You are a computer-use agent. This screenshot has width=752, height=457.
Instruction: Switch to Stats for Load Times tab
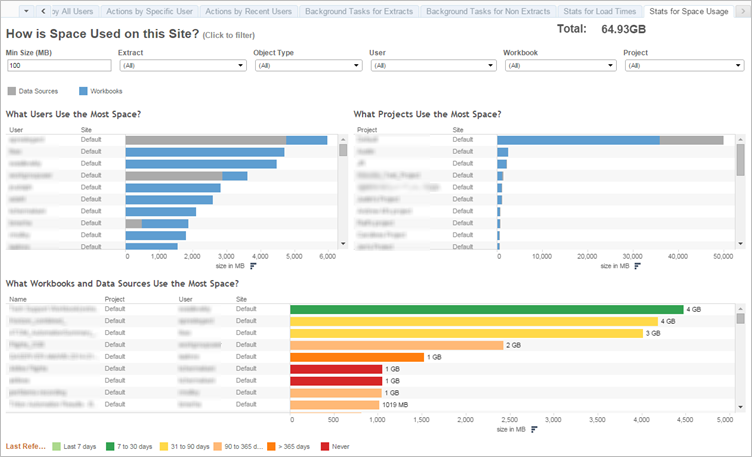(599, 11)
